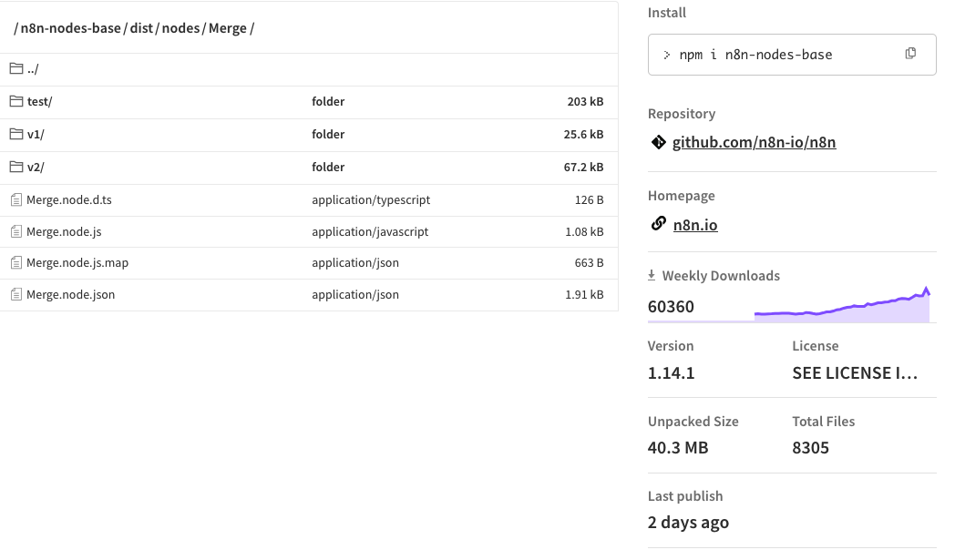
Task: Open the Merge.node.js.map file
Action: [77, 262]
